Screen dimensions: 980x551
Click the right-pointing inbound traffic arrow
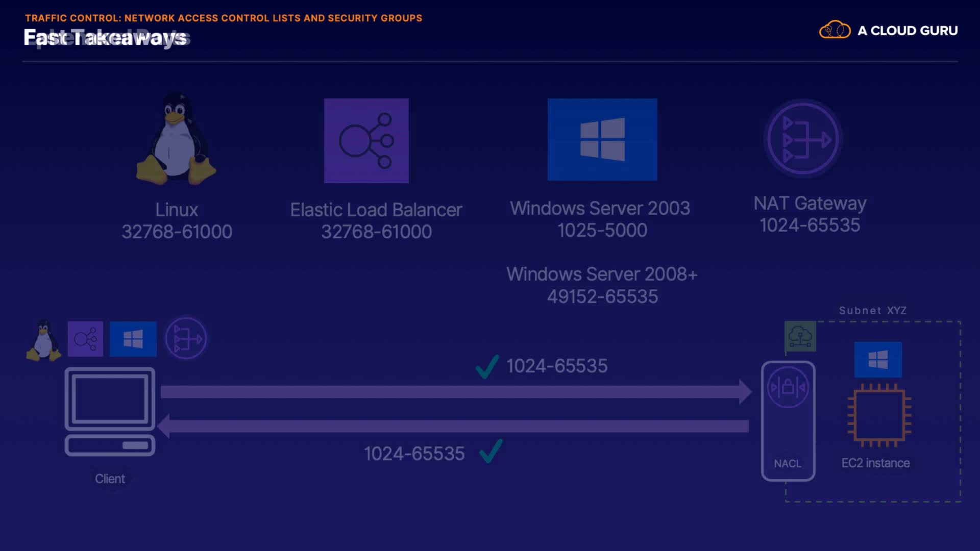454,392
